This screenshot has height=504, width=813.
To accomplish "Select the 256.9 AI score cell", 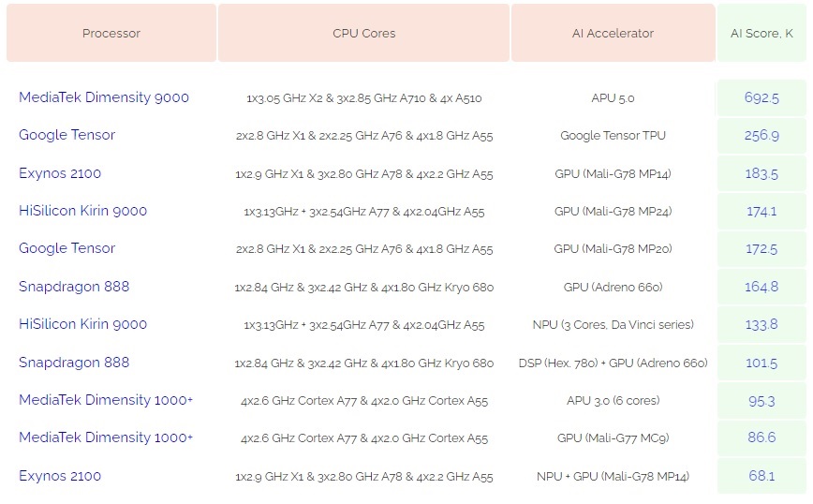I will click(x=761, y=135).
